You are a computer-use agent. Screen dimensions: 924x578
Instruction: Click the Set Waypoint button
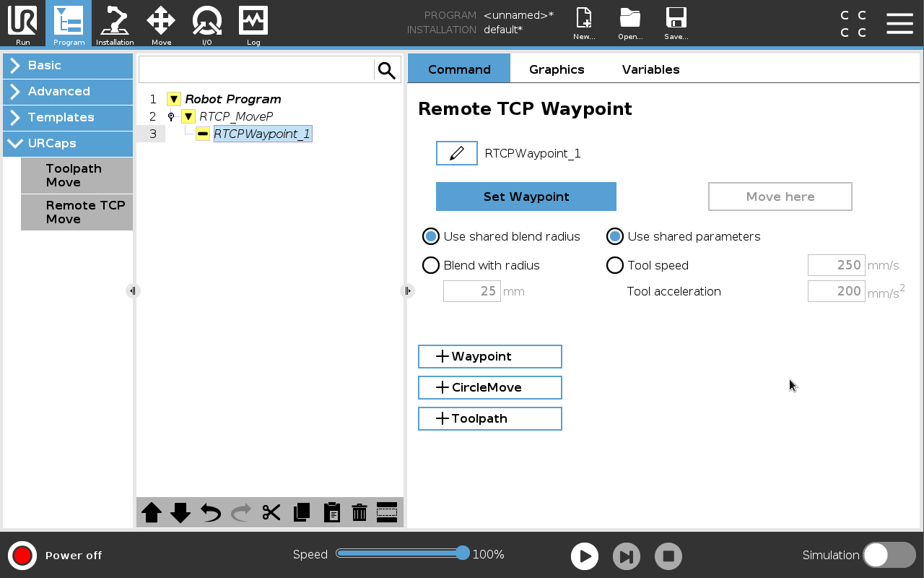click(x=526, y=197)
